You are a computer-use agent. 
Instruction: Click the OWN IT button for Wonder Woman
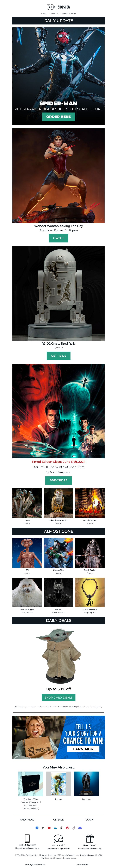(x=58, y=238)
